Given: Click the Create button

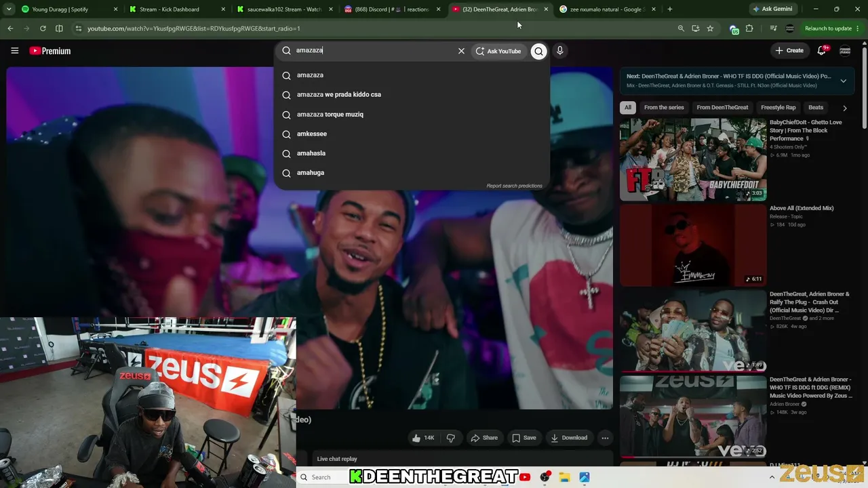Looking at the screenshot, I should tap(789, 51).
